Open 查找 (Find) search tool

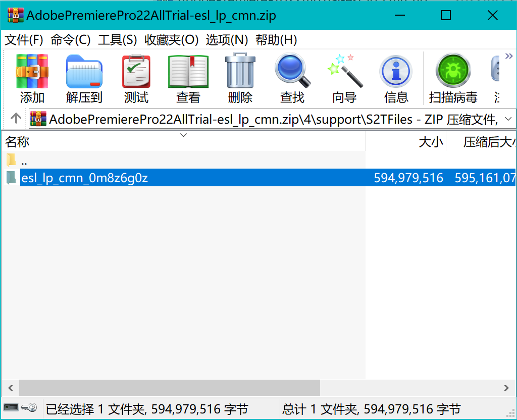click(x=292, y=76)
